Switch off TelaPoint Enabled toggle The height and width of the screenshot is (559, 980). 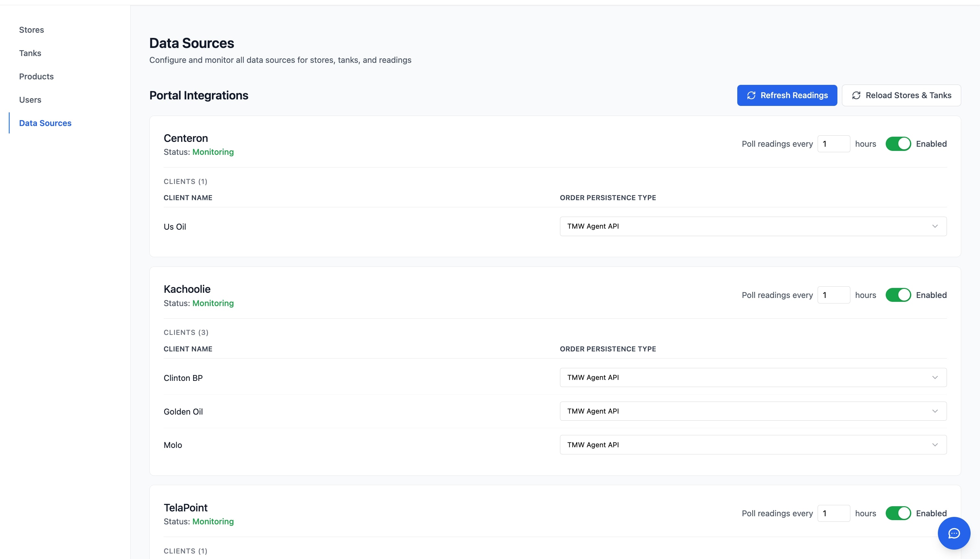click(x=898, y=513)
